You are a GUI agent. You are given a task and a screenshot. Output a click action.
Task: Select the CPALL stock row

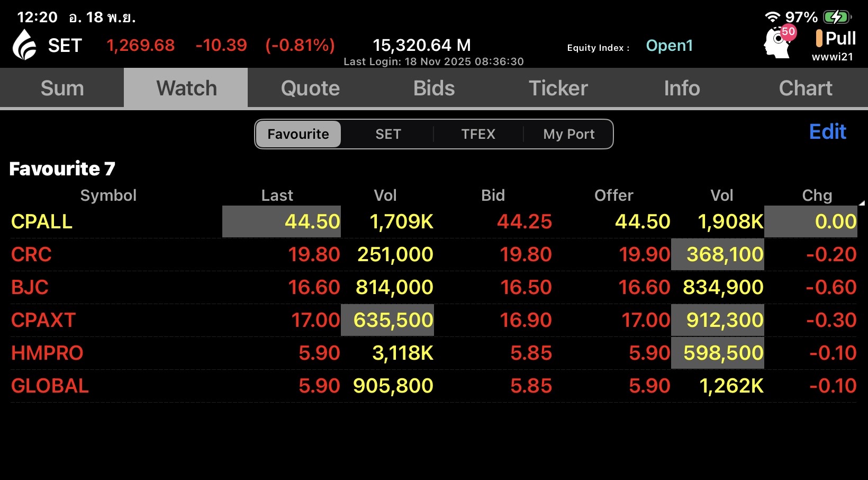tap(42, 221)
